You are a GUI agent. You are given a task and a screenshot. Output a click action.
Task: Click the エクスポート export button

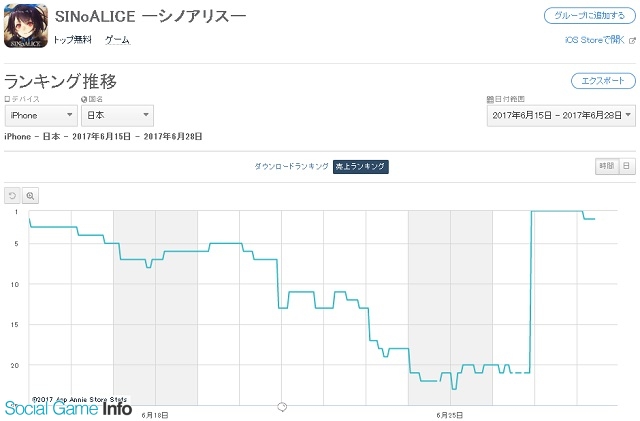coord(603,81)
